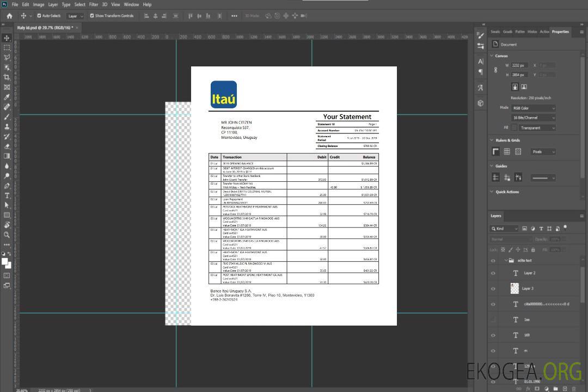Select the Hand tool
The height and width of the screenshot is (392, 588).
[7, 225]
